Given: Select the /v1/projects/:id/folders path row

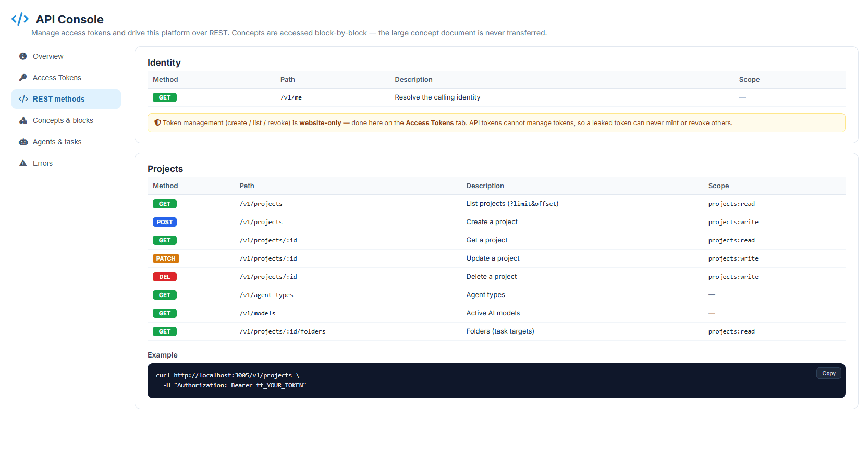Looking at the screenshot, I should (496, 331).
